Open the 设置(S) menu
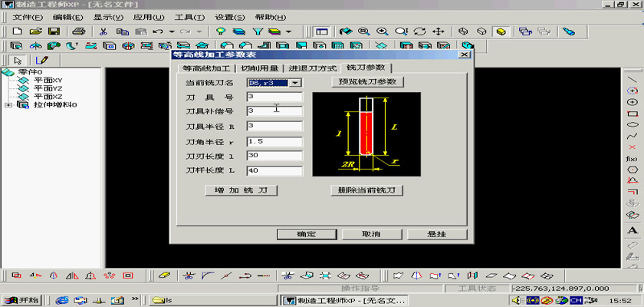 pos(229,17)
